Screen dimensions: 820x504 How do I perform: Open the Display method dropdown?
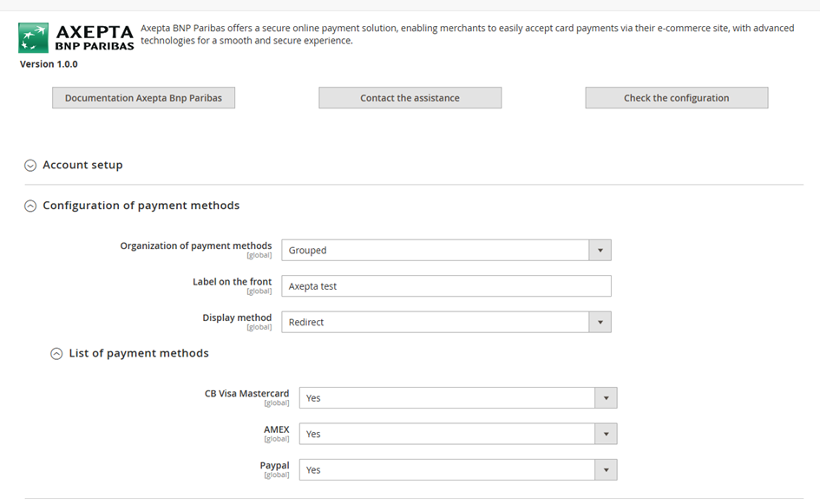coord(436,322)
